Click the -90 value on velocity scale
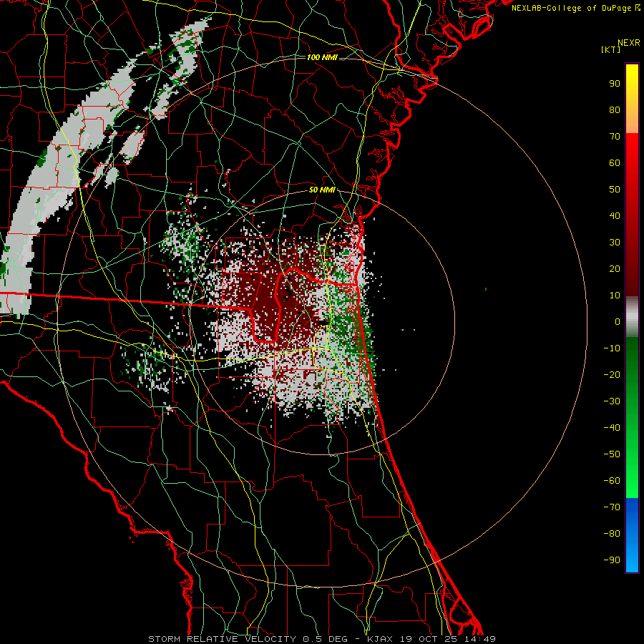Viewport: 644px width, 644px height. coord(612,560)
